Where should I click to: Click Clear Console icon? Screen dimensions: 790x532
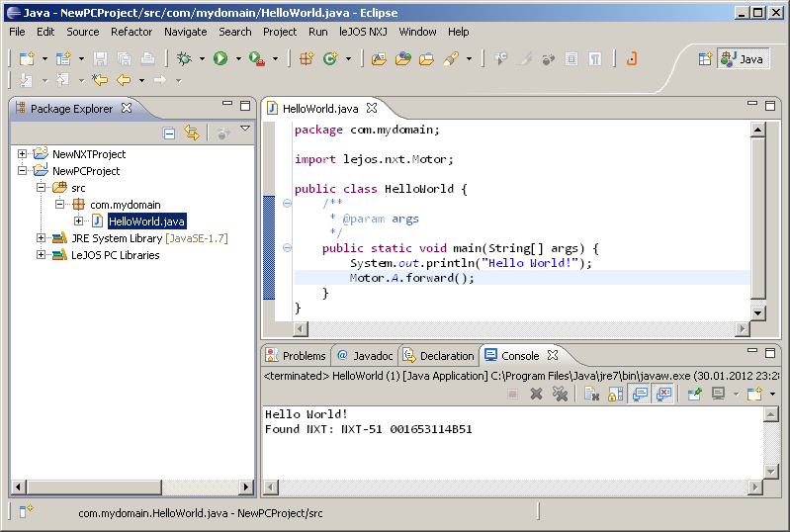[x=591, y=394]
